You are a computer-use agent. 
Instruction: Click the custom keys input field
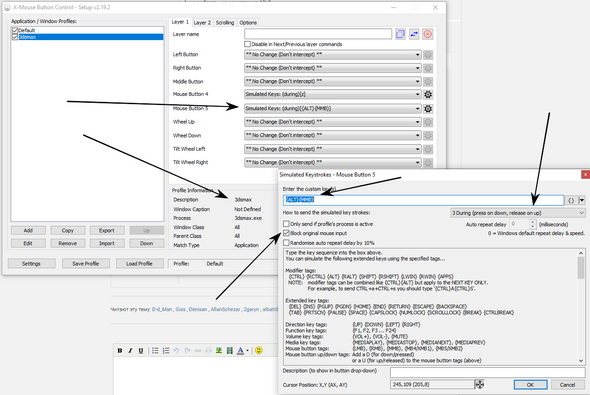pyautogui.click(x=424, y=200)
